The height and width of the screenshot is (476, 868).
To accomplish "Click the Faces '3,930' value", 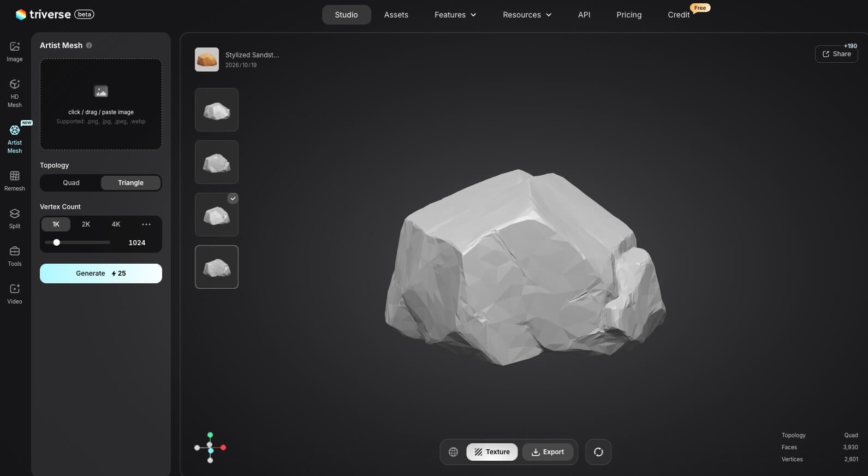I will (851, 448).
